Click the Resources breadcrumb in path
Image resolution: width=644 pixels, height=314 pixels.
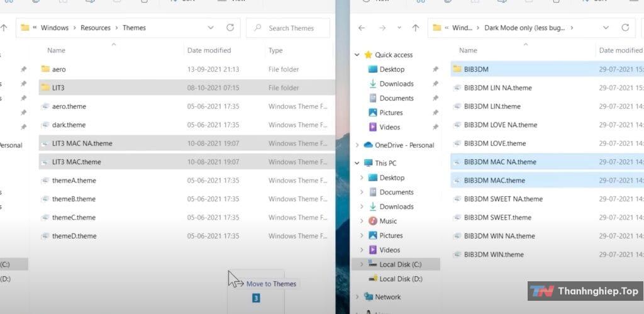96,28
